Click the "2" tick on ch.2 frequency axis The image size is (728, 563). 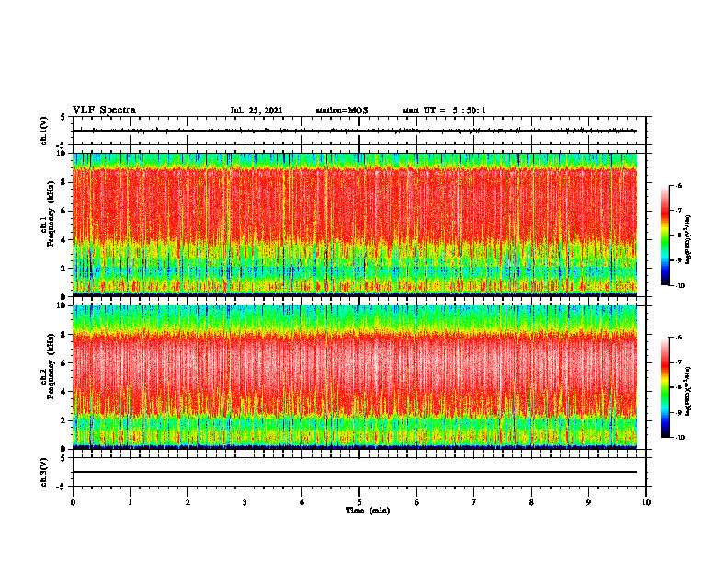click(65, 420)
